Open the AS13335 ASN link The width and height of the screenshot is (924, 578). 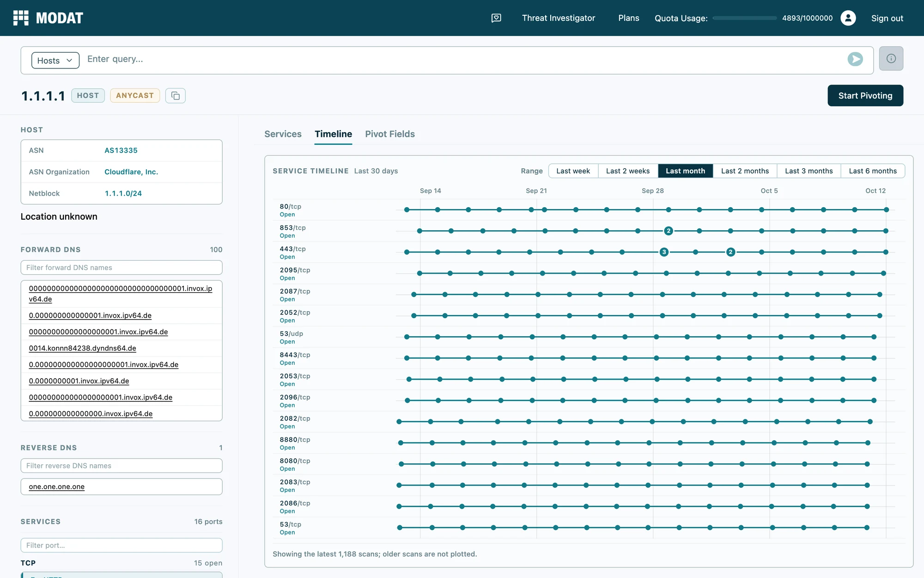click(121, 150)
